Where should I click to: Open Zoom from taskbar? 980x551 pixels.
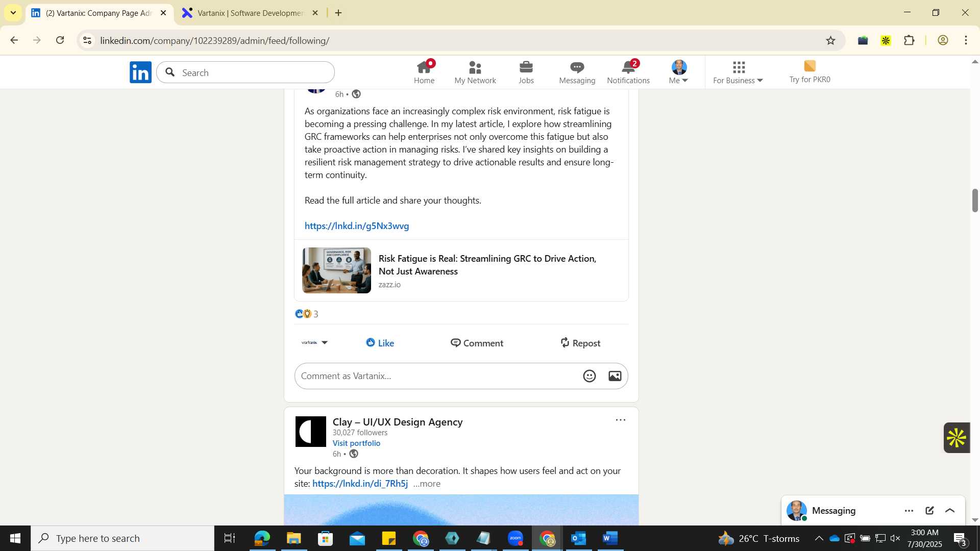click(x=516, y=538)
